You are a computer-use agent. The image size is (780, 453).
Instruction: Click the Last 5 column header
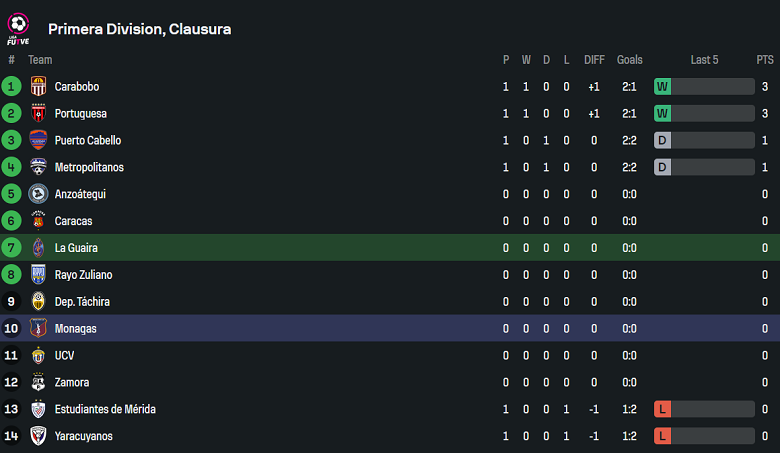[704, 60]
